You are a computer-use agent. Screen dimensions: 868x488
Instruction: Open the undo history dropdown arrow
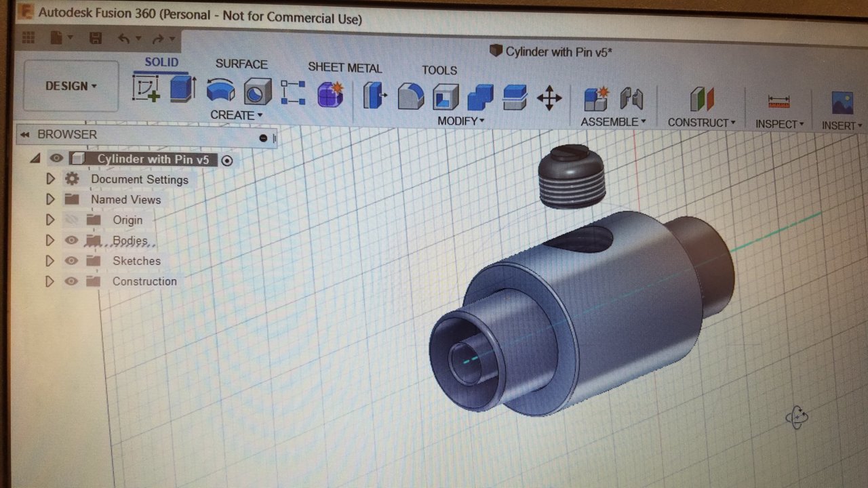coord(138,39)
